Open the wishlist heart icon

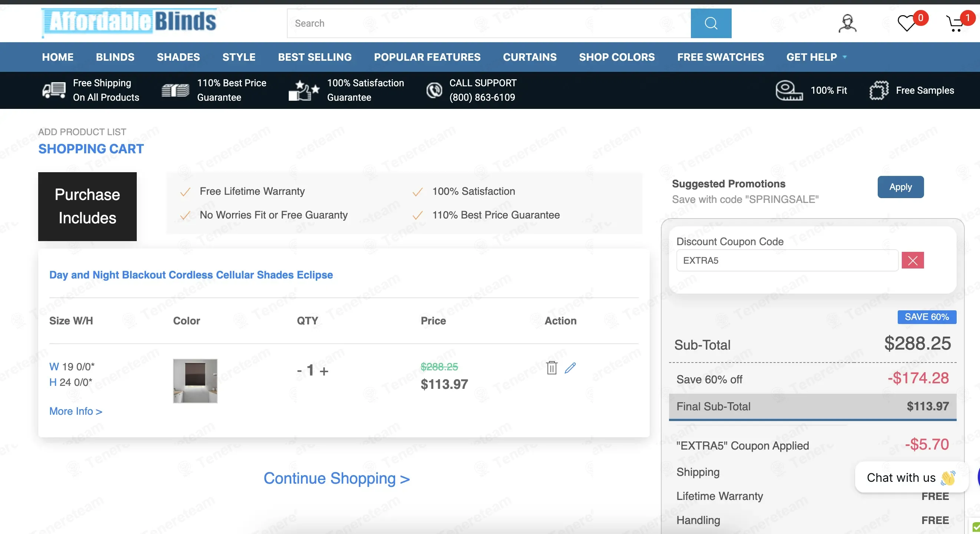pos(907,23)
